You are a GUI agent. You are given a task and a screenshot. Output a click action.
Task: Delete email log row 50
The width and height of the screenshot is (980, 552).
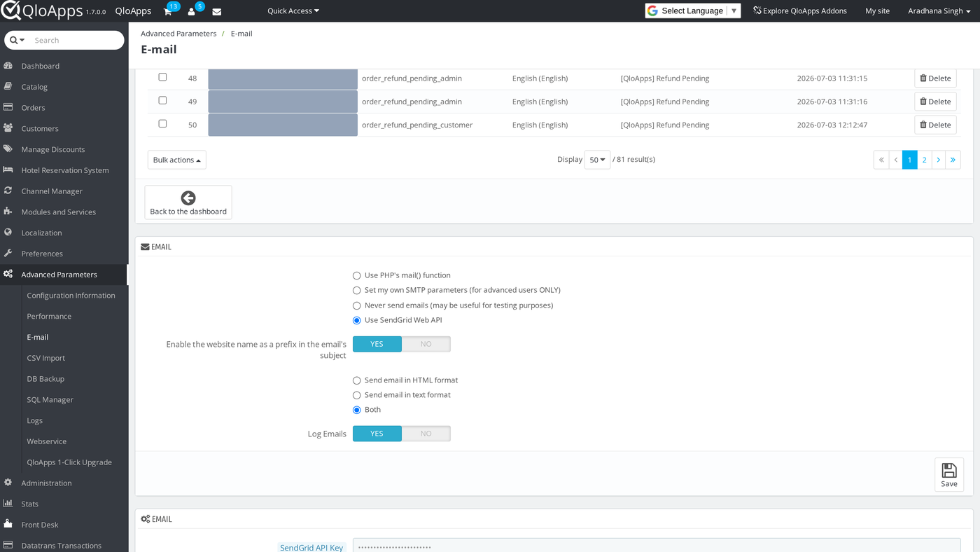(935, 125)
